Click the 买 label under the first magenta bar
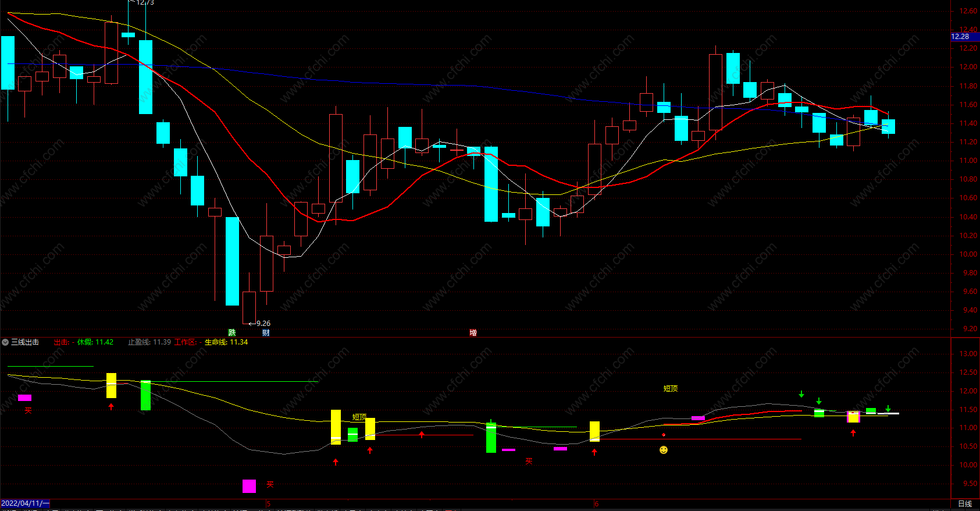This screenshot has width=980, height=511. click(28, 410)
